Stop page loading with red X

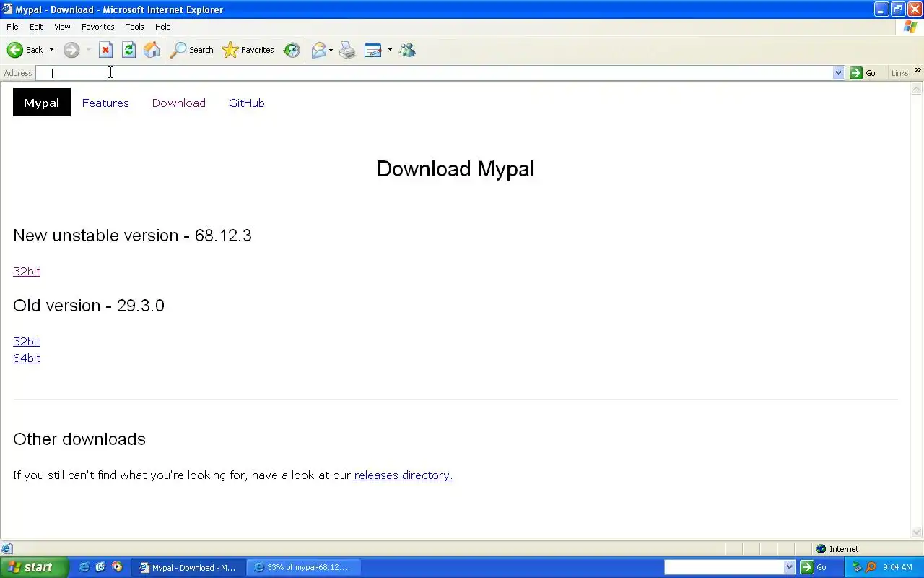pos(105,50)
